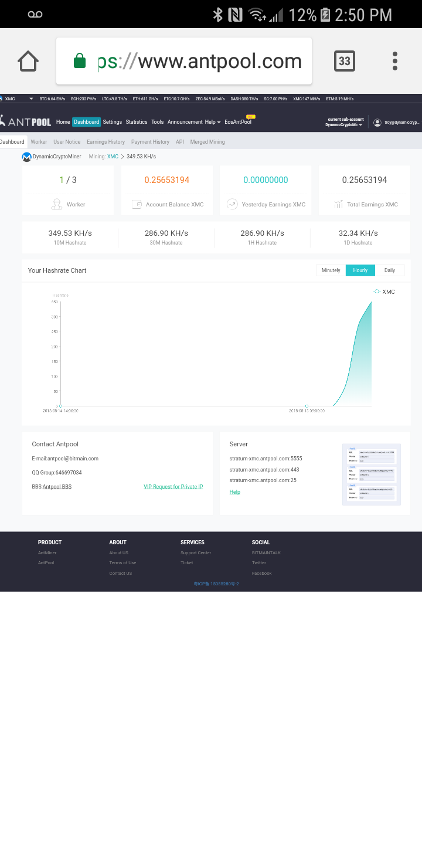The width and height of the screenshot is (422, 868).
Task: Click the stratum-xmc.antpool.com:5555 server address
Action: click(266, 459)
